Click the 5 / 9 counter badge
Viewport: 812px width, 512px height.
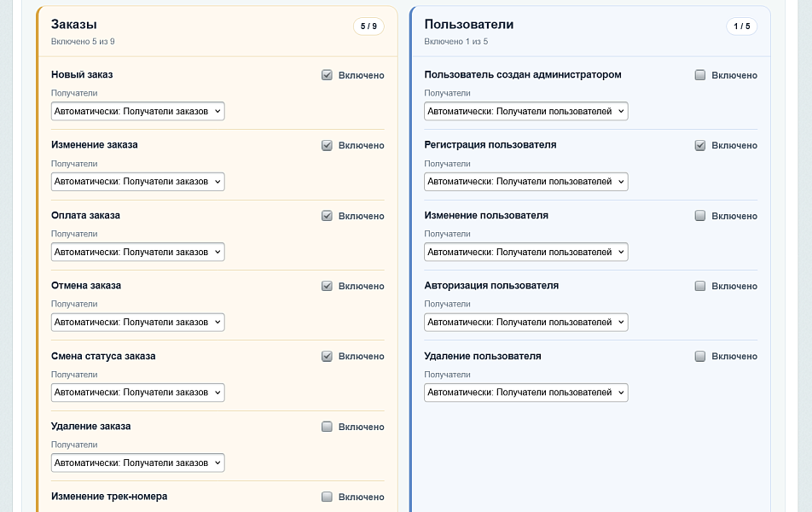click(x=368, y=26)
